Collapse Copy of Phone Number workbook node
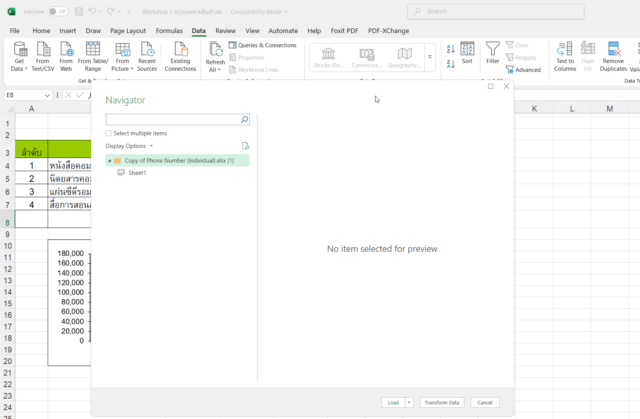 [109, 161]
